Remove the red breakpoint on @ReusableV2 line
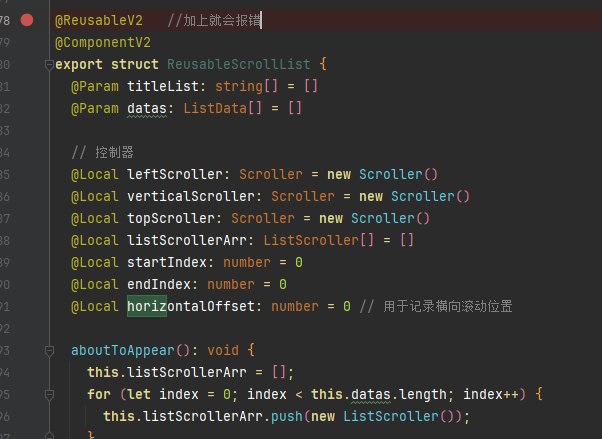Image resolution: width=602 pixels, height=439 pixels. pyautogui.click(x=27, y=19)
